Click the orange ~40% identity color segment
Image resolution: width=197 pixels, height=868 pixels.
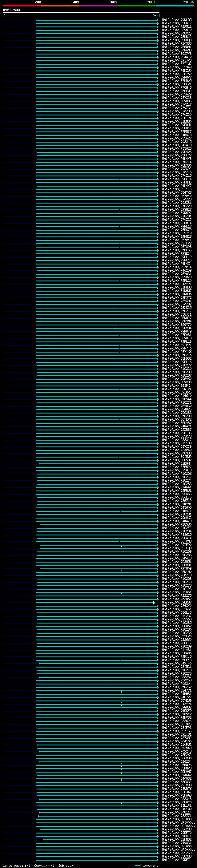coord(60,6)
